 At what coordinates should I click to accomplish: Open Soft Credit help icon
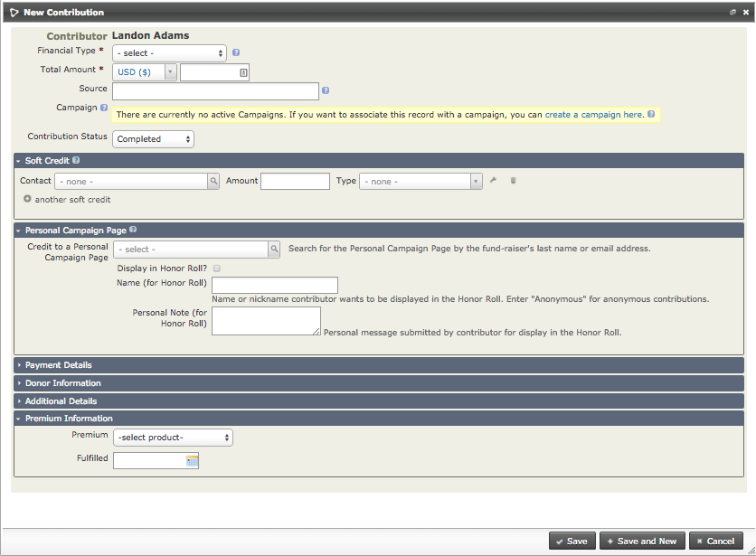click(x=76, y=160)
